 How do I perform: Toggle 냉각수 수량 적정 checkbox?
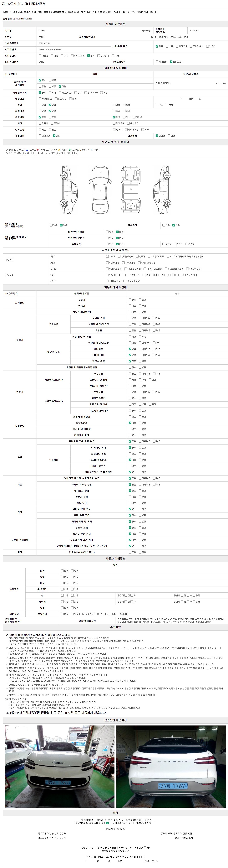tap(130, 361)
